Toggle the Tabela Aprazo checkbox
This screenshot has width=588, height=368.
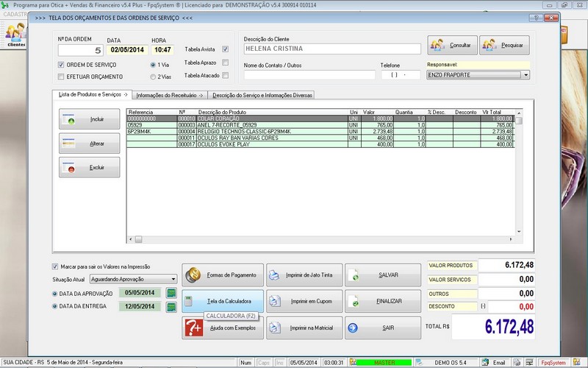[226, 63]
